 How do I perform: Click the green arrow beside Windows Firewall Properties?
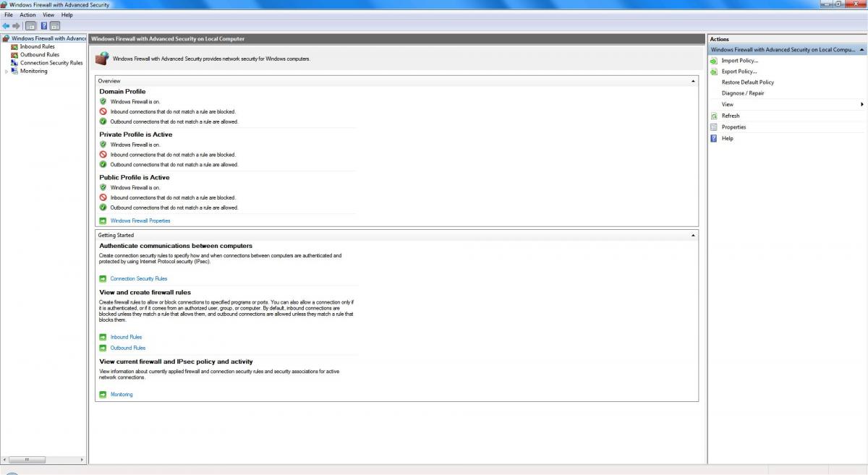103,221
